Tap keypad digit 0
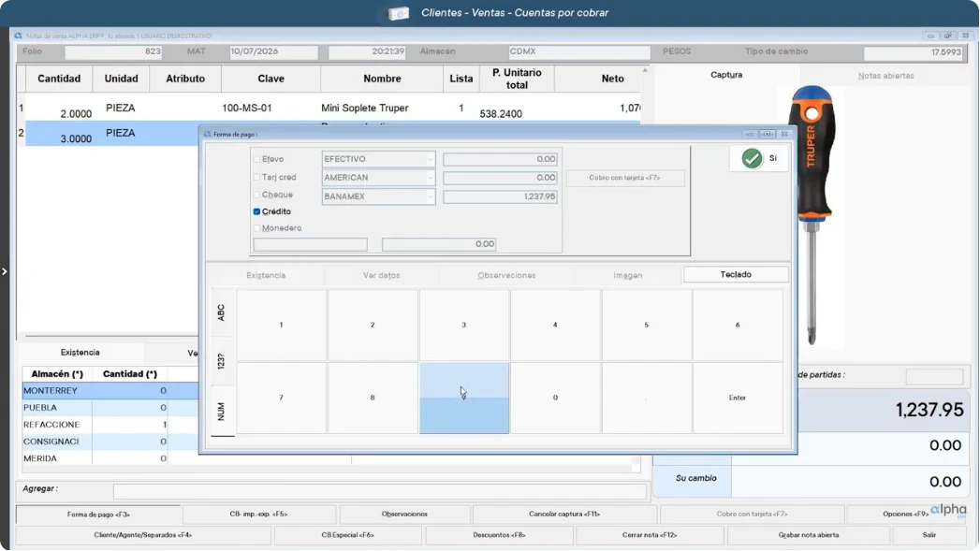 point(555,398)
